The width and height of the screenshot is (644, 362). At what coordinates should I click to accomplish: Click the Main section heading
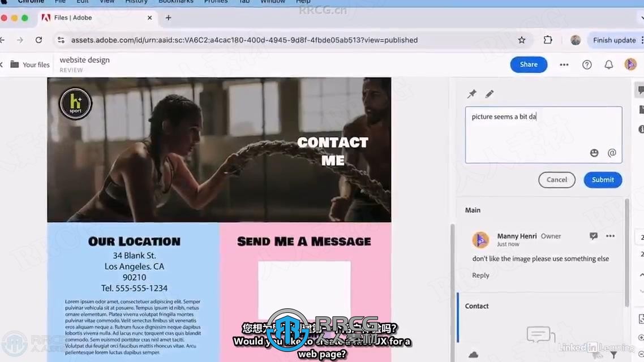click(473, 210)
